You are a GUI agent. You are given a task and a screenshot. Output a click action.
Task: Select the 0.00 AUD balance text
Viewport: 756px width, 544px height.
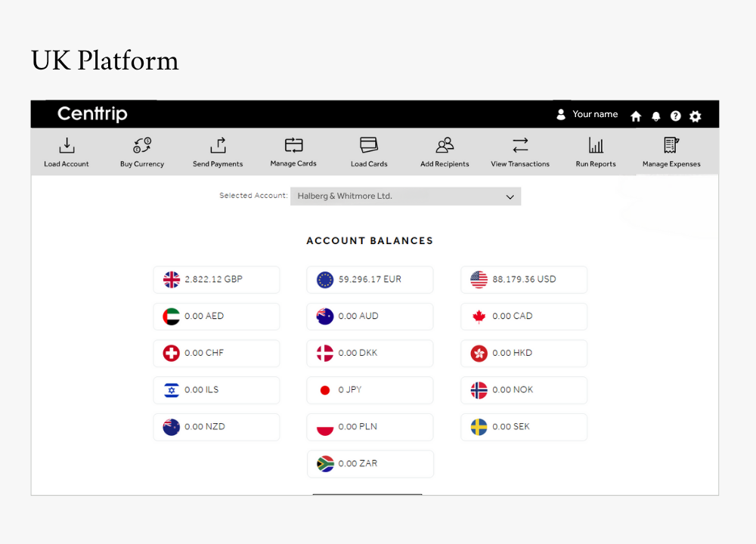point(358,316)
